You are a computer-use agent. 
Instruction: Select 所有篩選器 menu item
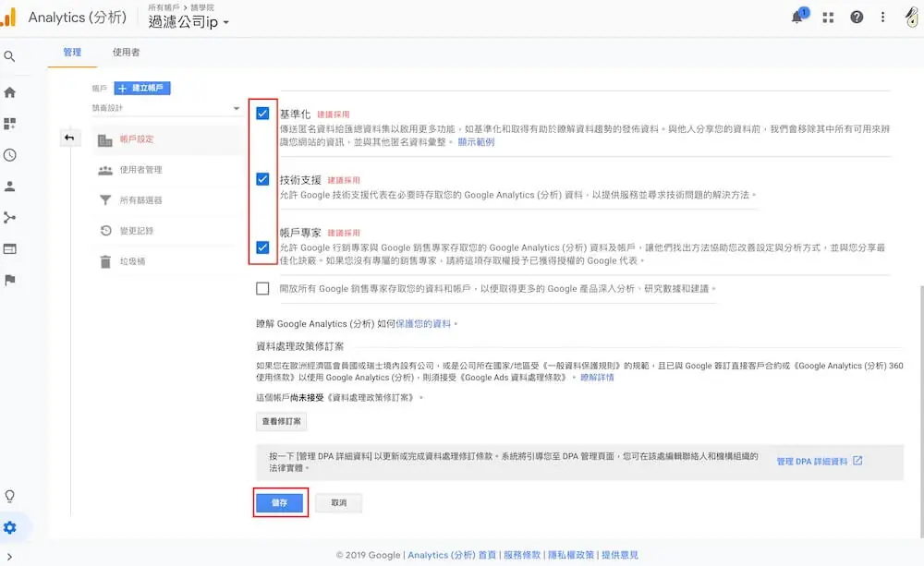(168, 200)
